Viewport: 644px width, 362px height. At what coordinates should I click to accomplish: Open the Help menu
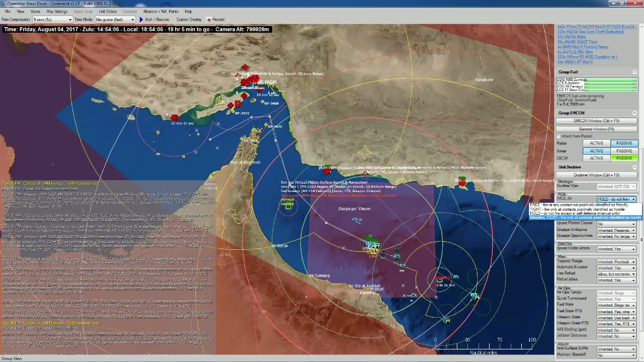pos(188,11)
